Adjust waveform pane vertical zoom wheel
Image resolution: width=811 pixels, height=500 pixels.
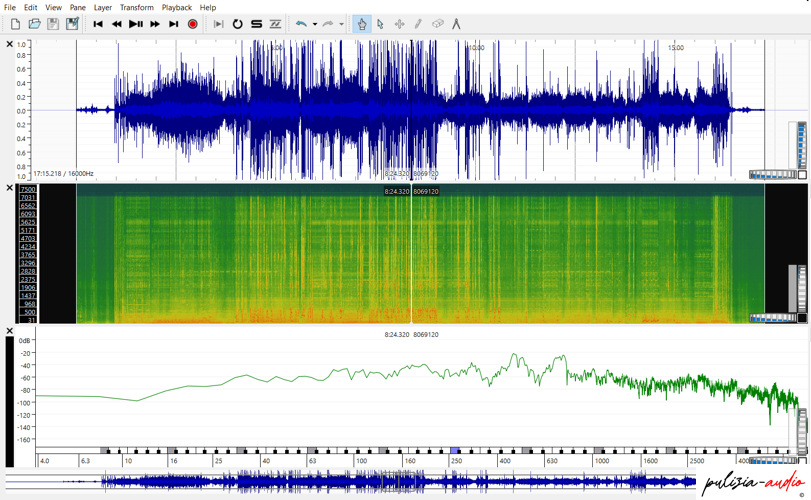click(802, 145)
